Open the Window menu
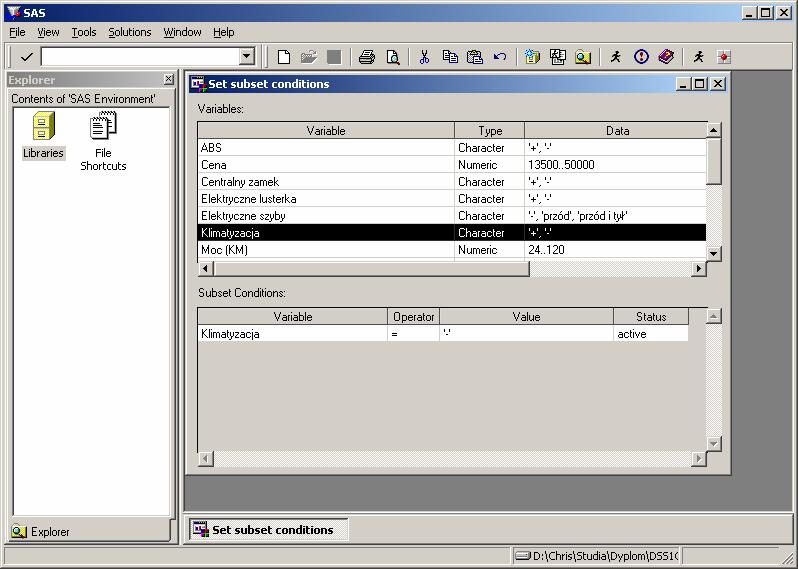The height and width of the screenshot is (569, 798). coord(182,32)
